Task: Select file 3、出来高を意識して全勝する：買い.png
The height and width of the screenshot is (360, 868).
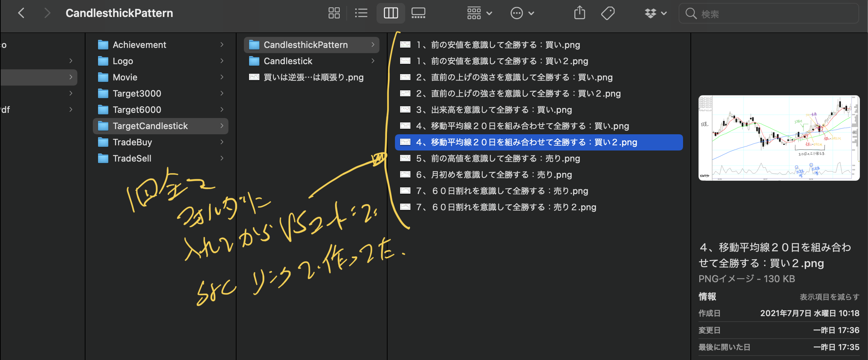Action: pos(539,110)
